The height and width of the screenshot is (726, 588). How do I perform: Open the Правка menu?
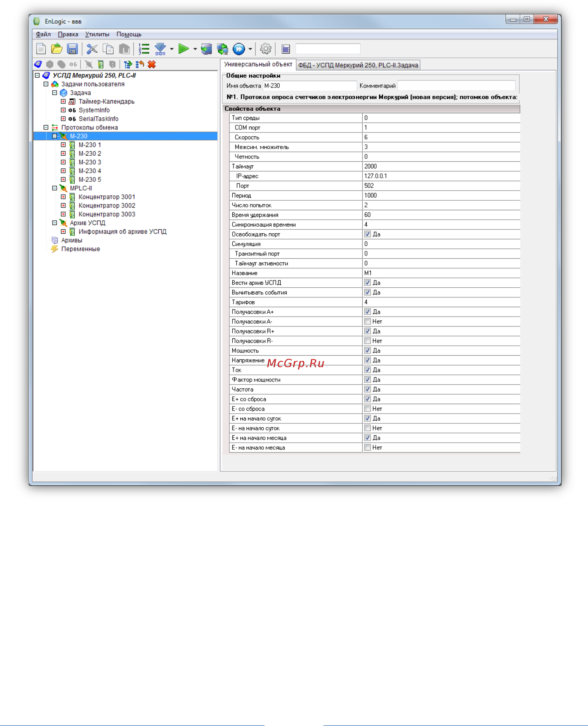(68, 34)
